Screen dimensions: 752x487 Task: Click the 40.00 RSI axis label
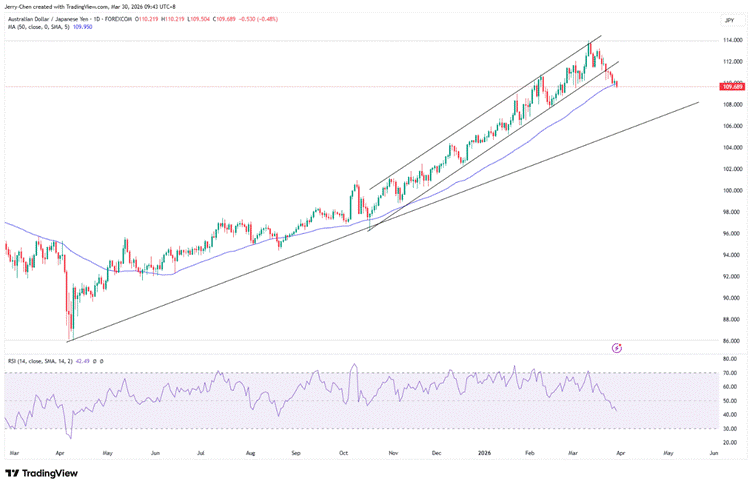(x=730, y=415)
